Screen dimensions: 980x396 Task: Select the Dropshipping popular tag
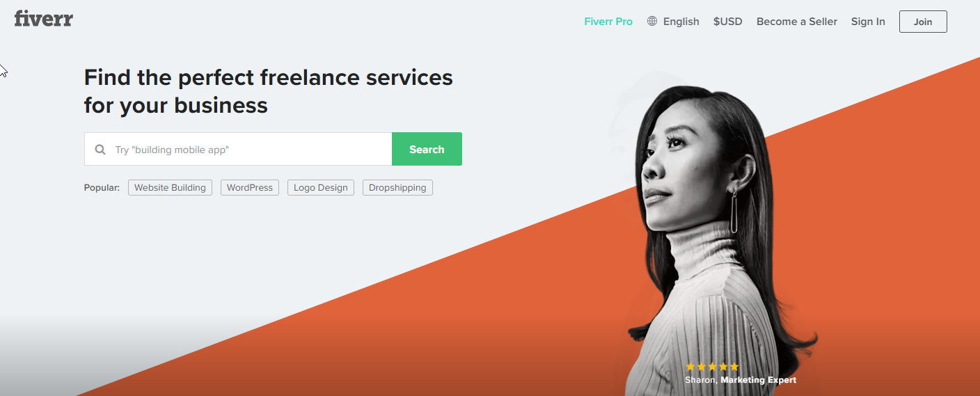pos(397,187)
